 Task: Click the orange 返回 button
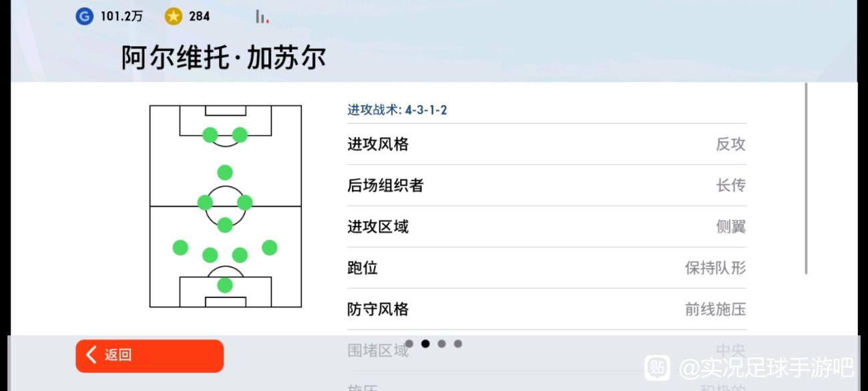click(150, 356)
